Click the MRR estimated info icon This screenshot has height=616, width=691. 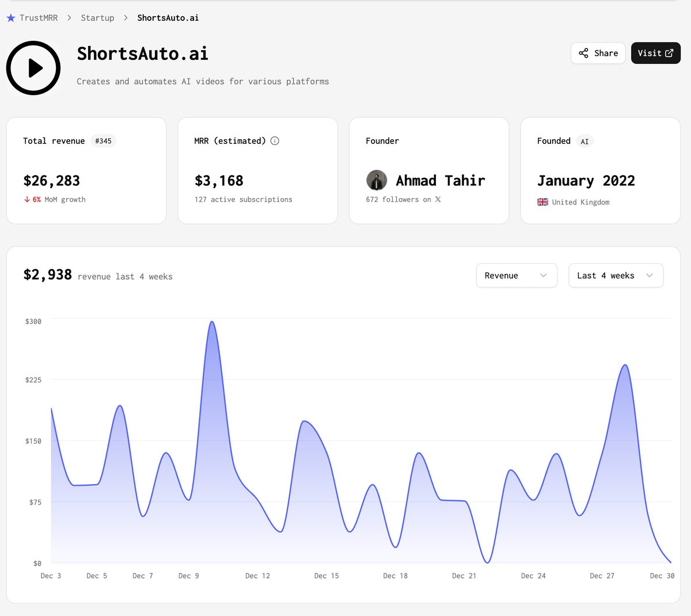tap(275, 141)
